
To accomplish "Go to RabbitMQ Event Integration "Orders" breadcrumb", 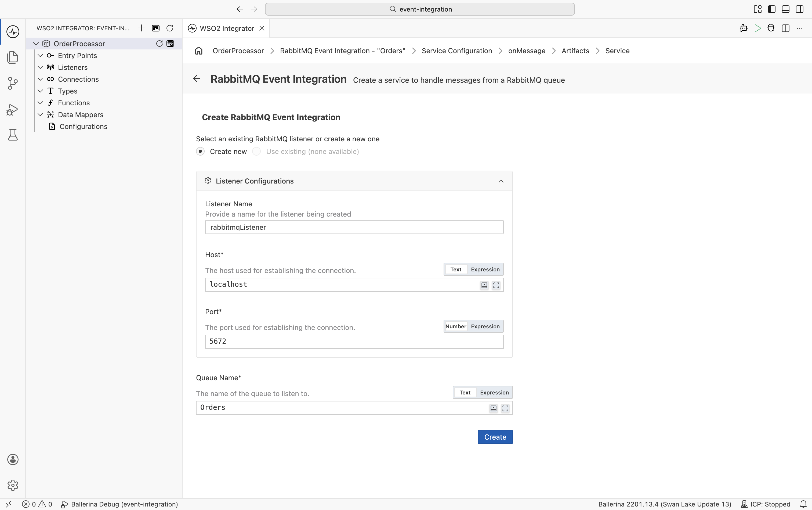I will pos(342,51).
